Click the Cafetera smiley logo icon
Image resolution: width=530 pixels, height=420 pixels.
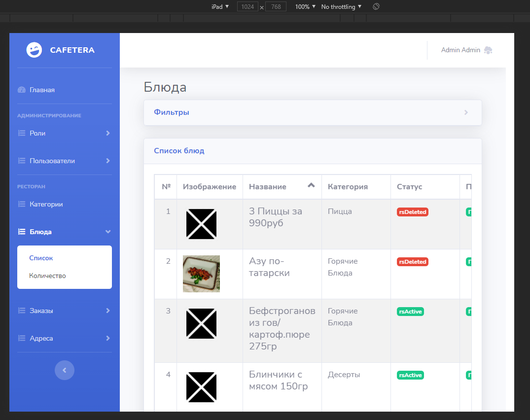coord(34,50)
